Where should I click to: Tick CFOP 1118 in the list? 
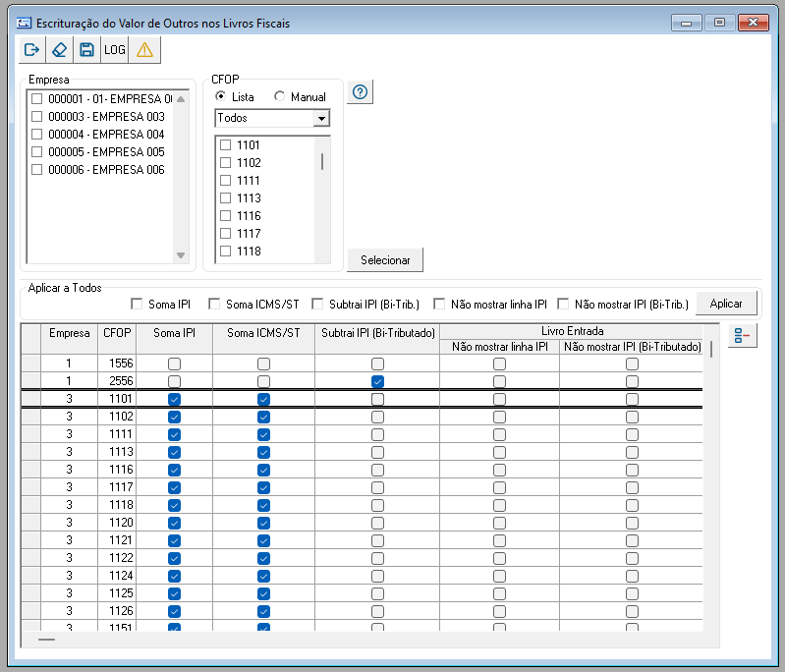(x=225, y=251)
